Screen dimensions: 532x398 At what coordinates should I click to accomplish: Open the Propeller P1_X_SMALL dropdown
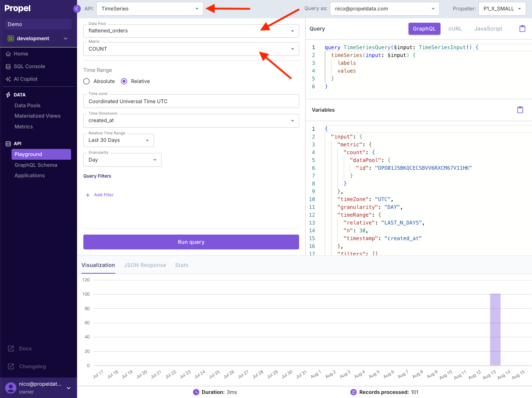[502, 9]
